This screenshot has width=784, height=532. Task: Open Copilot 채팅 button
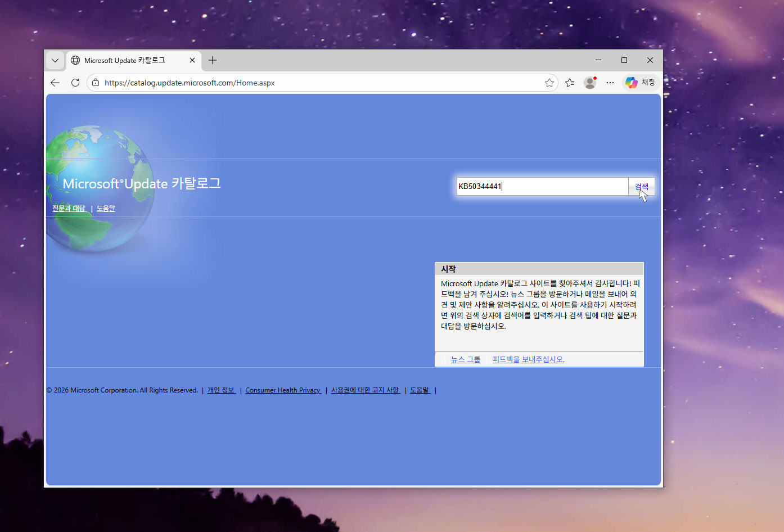tap(641, 83)
